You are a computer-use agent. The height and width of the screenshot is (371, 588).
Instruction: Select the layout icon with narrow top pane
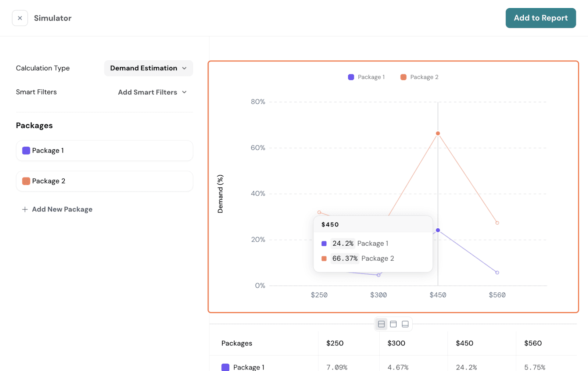(x=393, y=324)
